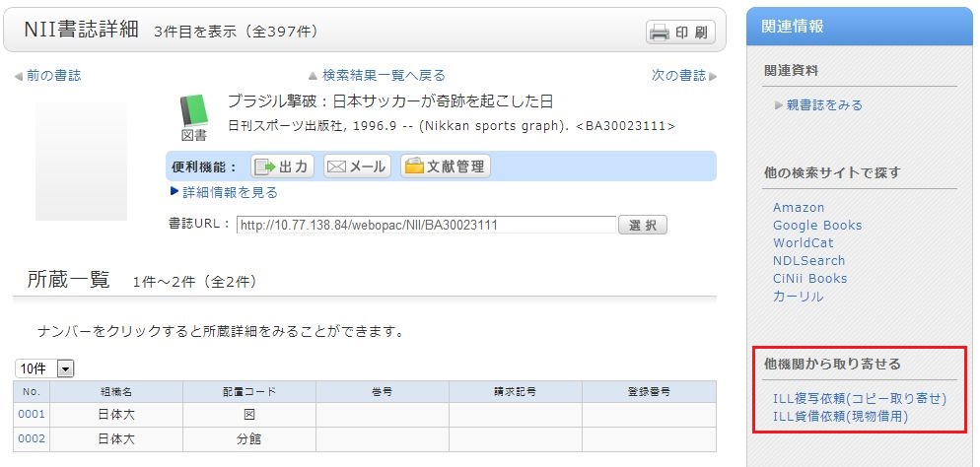This screenshot has height=467, width=980.
Task: Click the 出力 export button
Action: click(x=282, y=167)
